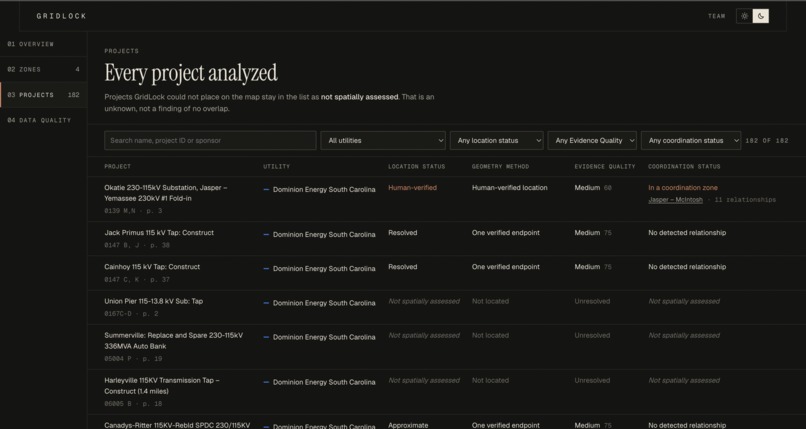
Task: Go to 02 Zones section
Action: click(x=44, y=69)
